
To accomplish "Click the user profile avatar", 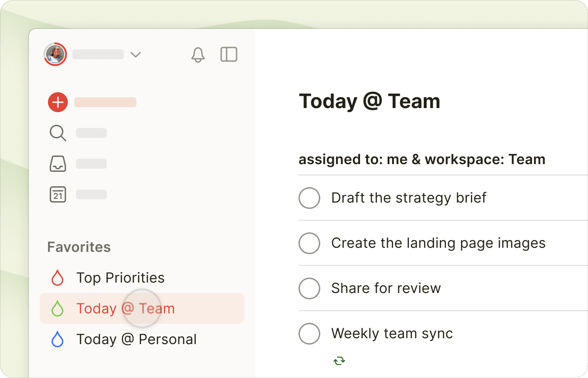I will click(56, 55).
